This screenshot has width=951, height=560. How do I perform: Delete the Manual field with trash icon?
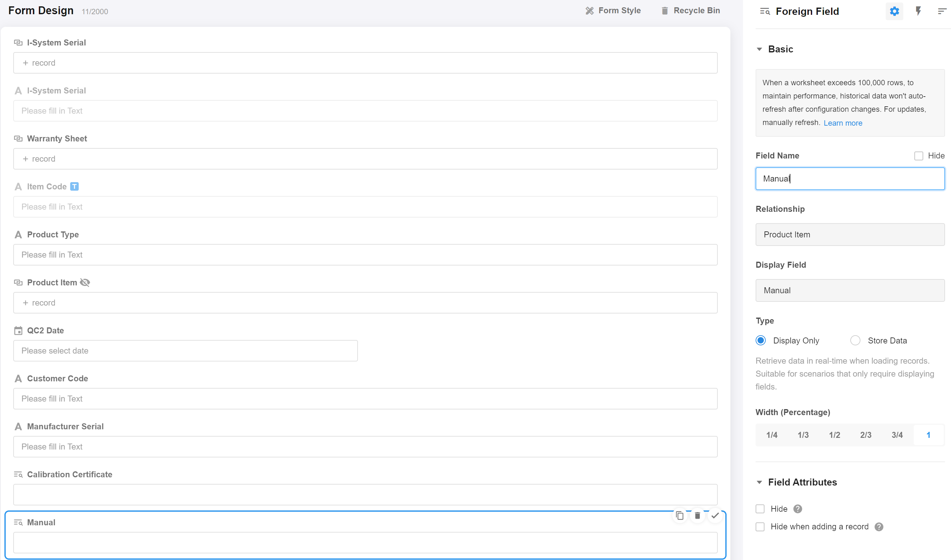click(698, 515)
